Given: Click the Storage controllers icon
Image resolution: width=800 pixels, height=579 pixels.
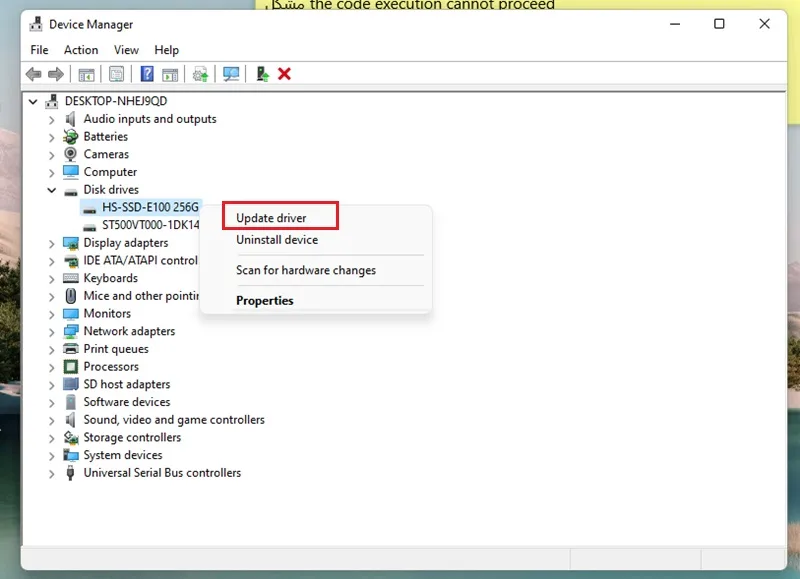Looking at the screenshot, I should click(x=70, y=438).
